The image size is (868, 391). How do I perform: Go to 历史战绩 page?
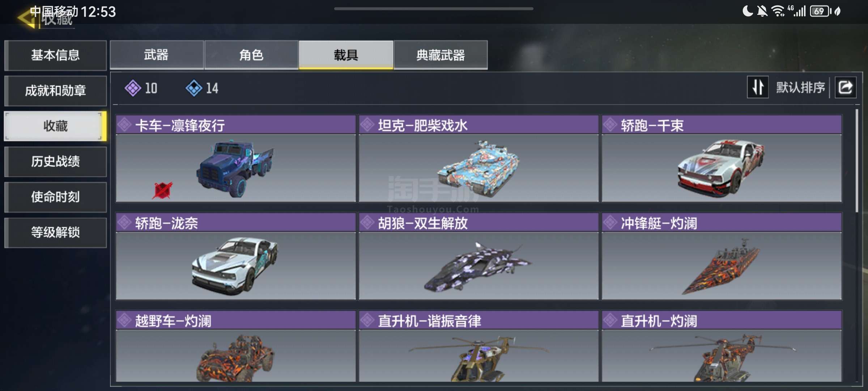[55, 161]
